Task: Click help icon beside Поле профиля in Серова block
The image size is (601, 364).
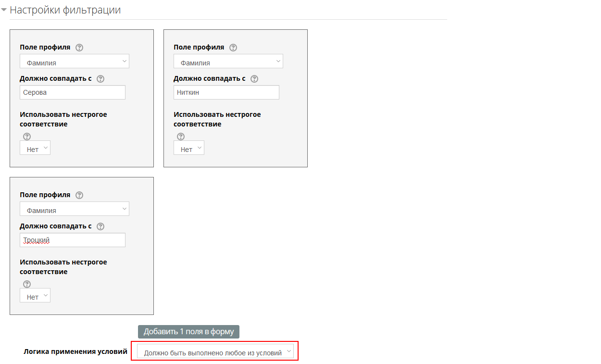Action: click(79, 48)
